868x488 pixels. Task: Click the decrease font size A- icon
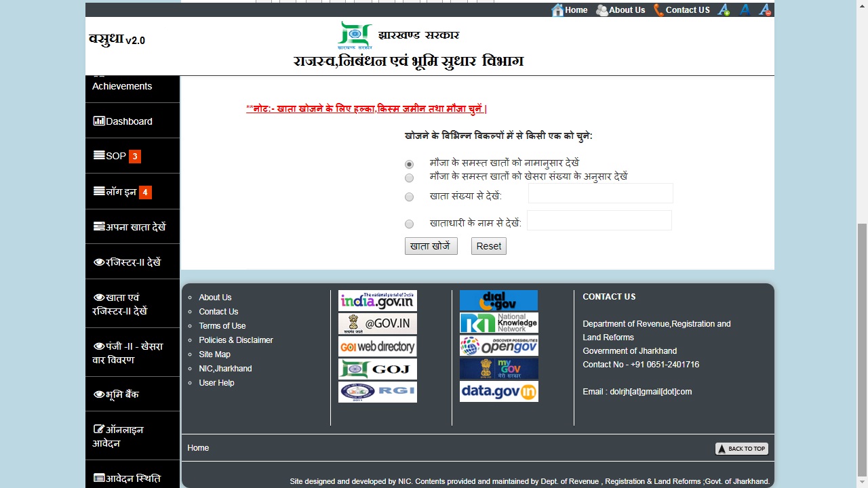(x=765, y=10)
